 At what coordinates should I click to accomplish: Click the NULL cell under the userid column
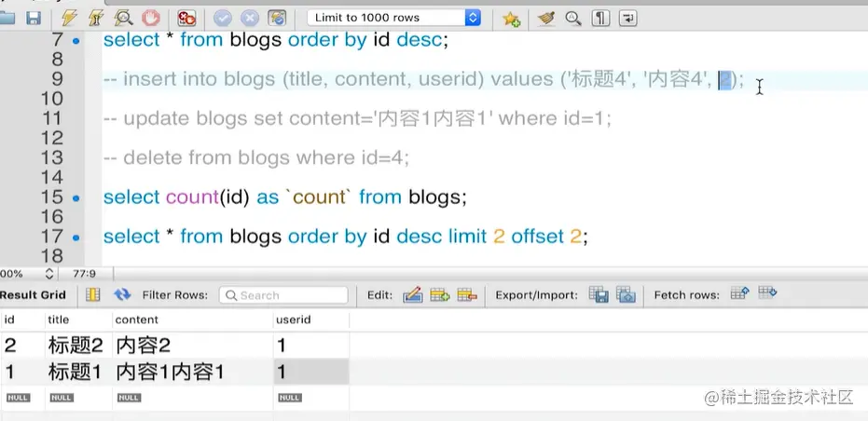pos(290,398)
